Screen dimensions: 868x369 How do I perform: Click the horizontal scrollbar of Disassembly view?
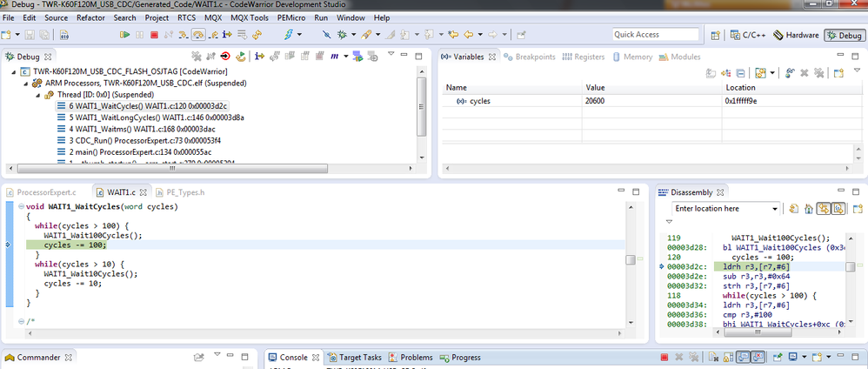[x=780, y=332]
